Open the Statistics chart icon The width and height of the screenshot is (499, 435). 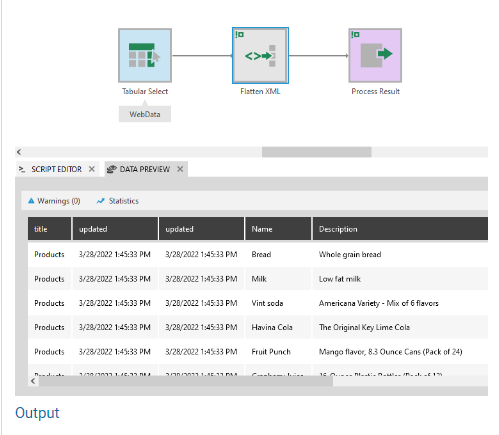pyautogui.click(x=100, y=201)
